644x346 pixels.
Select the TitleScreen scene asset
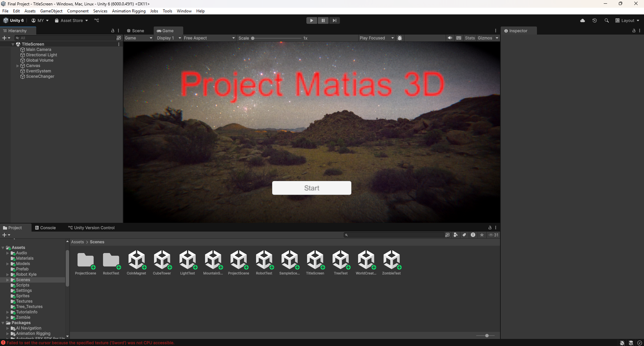[315, 262]
